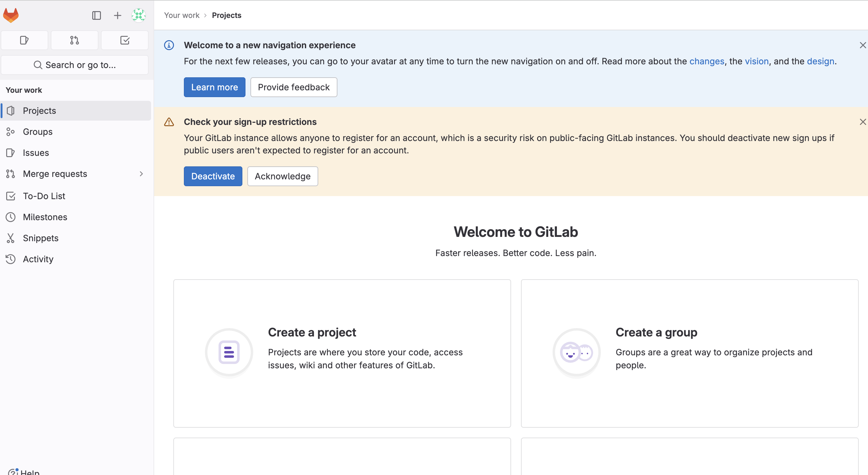This screenshot has width=868, height=475.
Task: Open the vision link
Action: tap(757, 61)
